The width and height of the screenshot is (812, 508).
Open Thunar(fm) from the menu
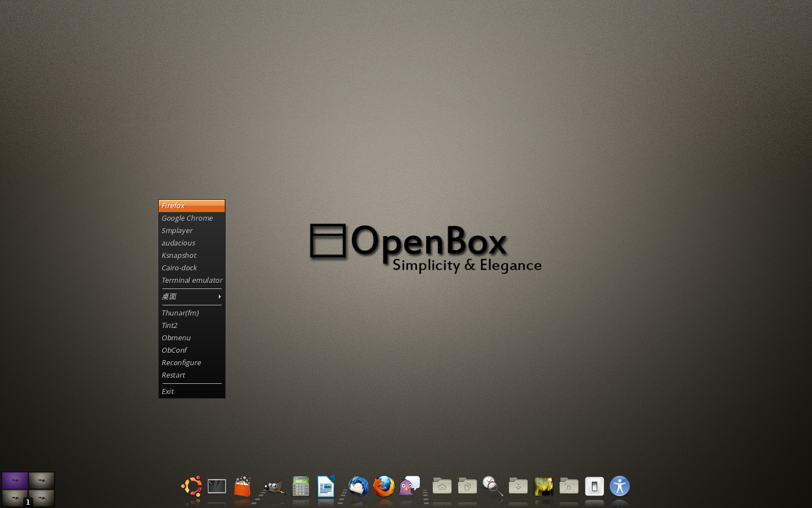click(x=192, y=313)
